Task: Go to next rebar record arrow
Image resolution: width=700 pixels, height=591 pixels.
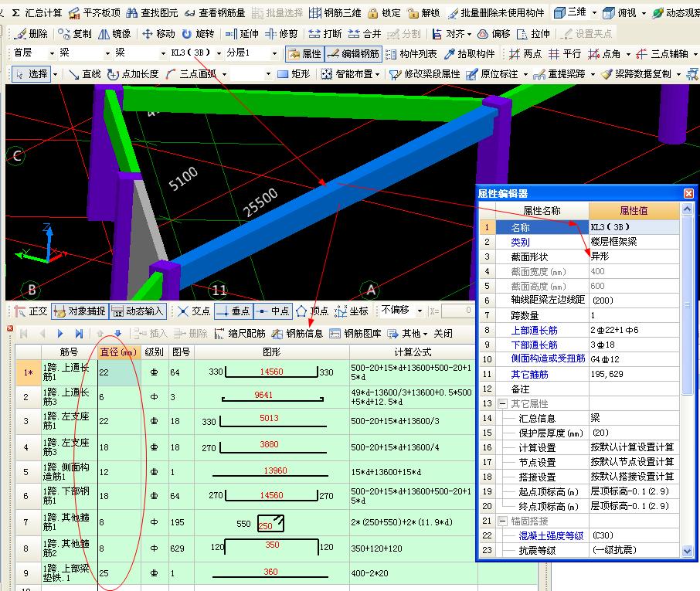Action: coord(60,334)
